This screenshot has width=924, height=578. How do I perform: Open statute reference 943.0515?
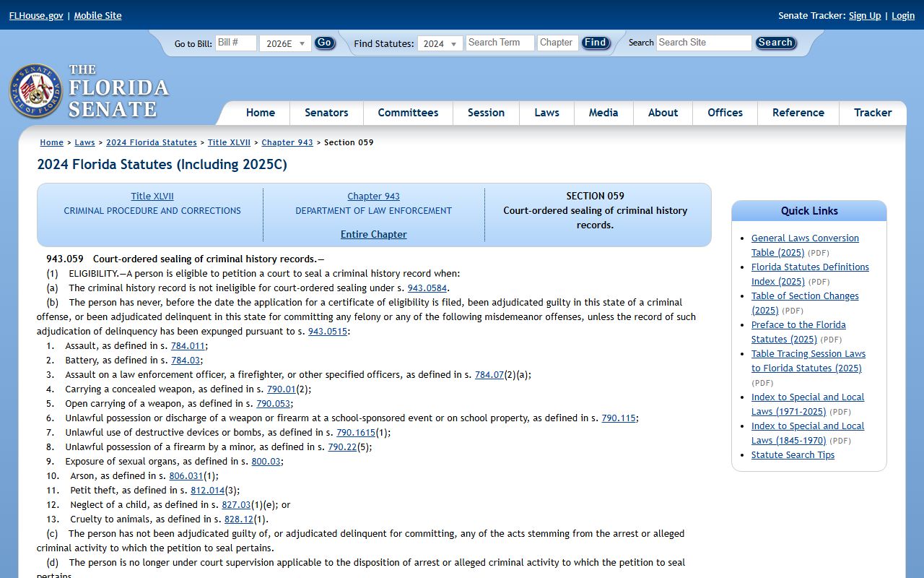[x=328, y=331]
